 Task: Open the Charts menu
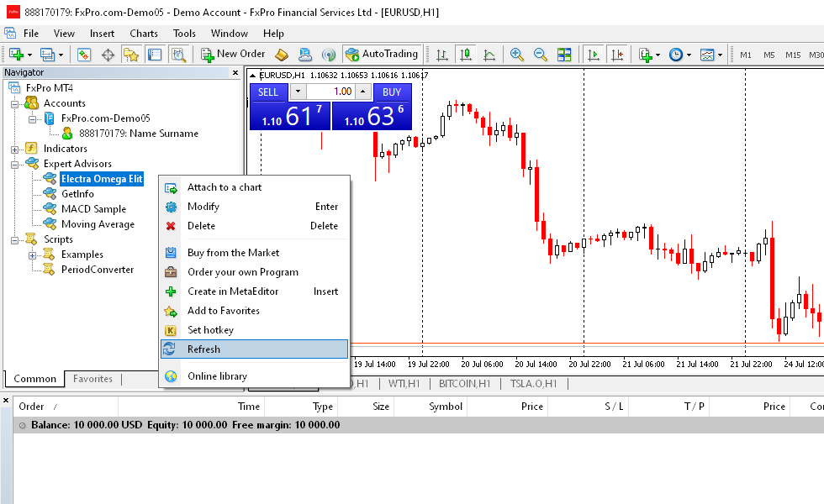coord(144,33)
